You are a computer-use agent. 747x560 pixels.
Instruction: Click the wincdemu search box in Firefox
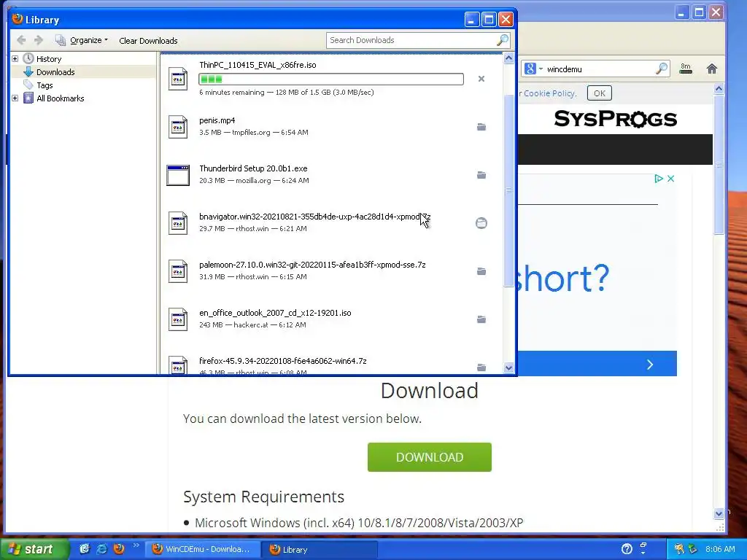[600, 69]
